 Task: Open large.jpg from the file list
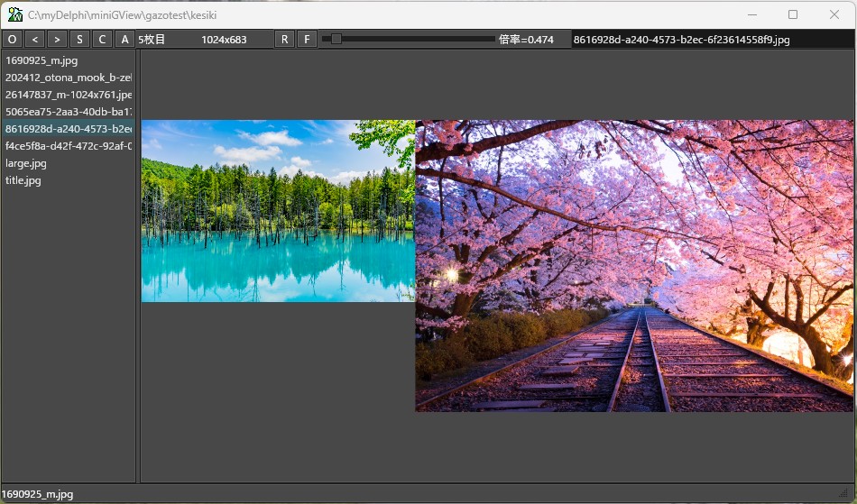pos(26,163)
